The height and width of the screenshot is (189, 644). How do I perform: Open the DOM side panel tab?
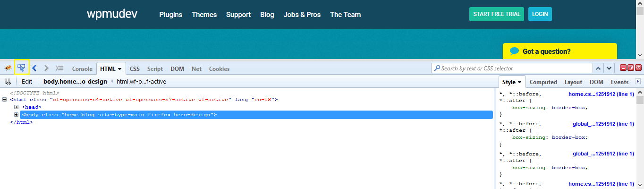pyautogui.click(x=596, y=82)
